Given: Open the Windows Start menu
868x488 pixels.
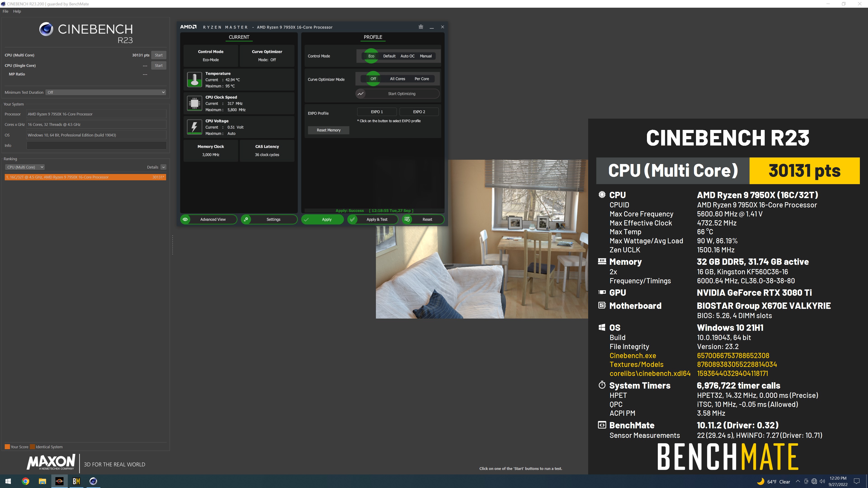Looking at the screenshot, I should pyautogui.click(x=8, y=481).
